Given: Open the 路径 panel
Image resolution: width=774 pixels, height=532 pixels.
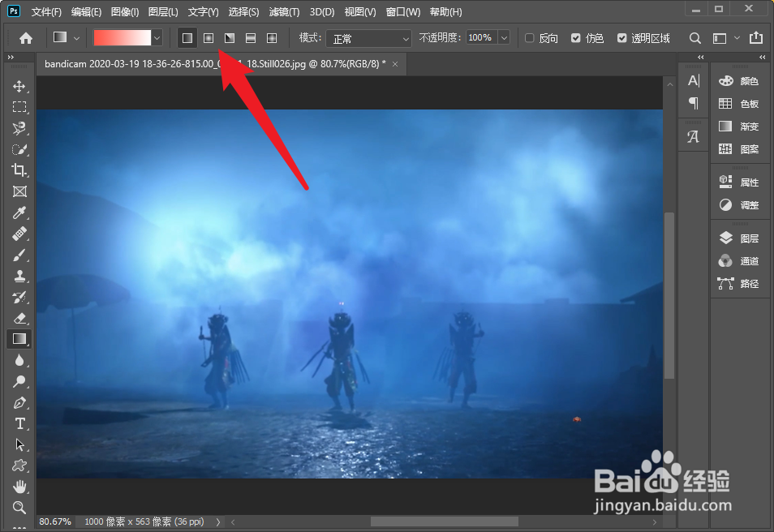Looking at the screenshot, I should 739,283.
